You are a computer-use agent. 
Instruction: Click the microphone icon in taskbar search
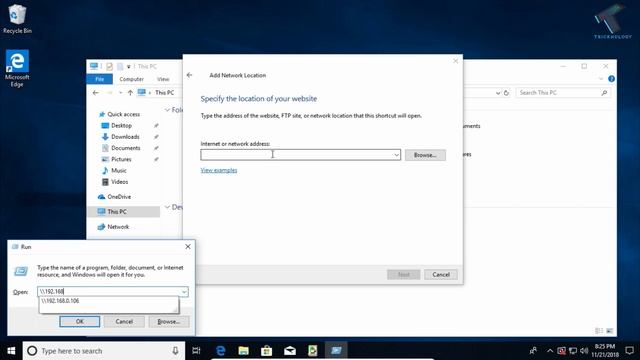(x=175, y=351)
